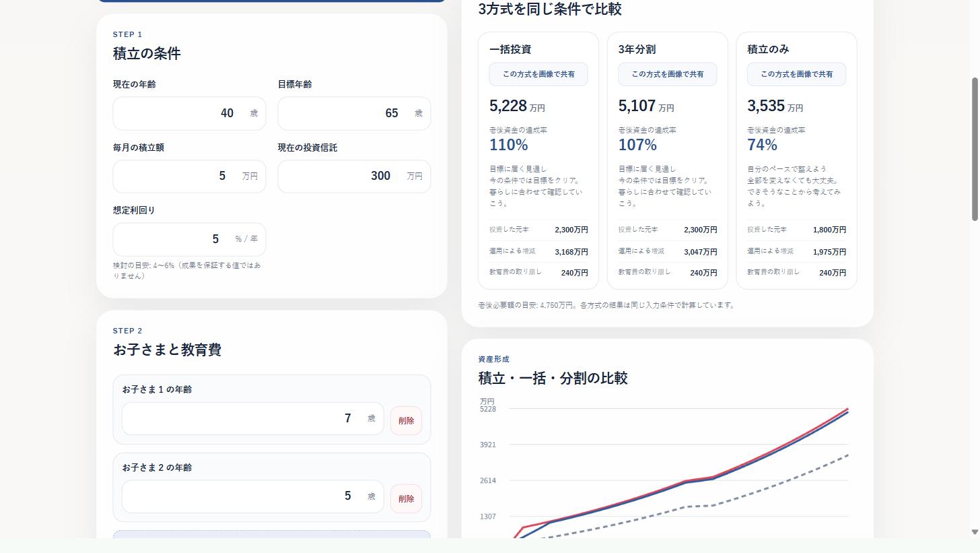Remove お子さま 2 using 削除 button
The width and height of the screenshot is (980, 553).
(x=406, y=498)
